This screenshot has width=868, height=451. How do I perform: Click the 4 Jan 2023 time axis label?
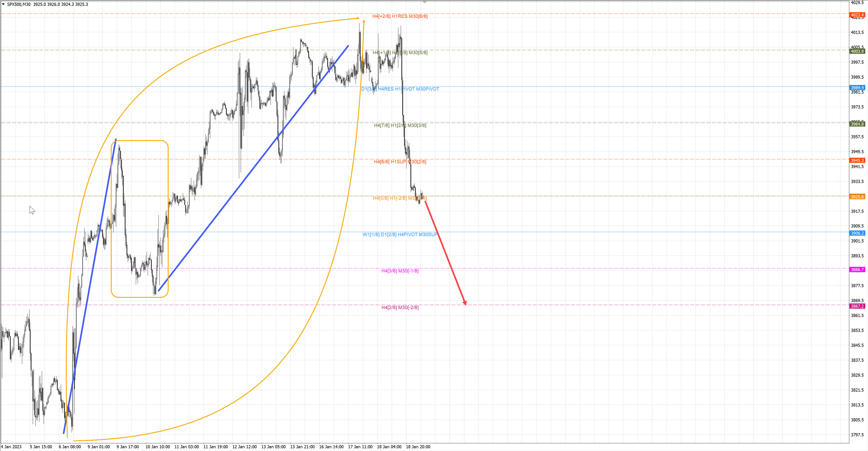11,447
